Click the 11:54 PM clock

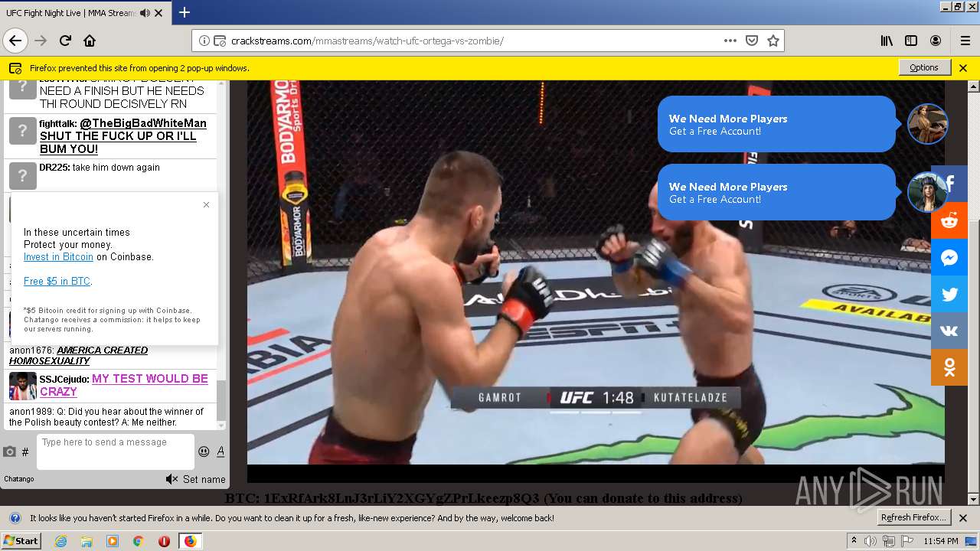pyautogui.click(x=941, y=541)
